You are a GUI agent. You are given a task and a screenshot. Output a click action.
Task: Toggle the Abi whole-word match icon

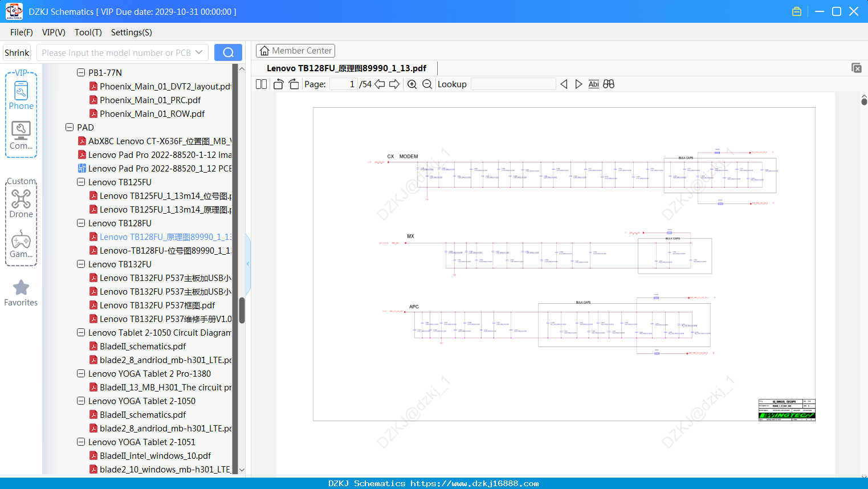(593, 84)
